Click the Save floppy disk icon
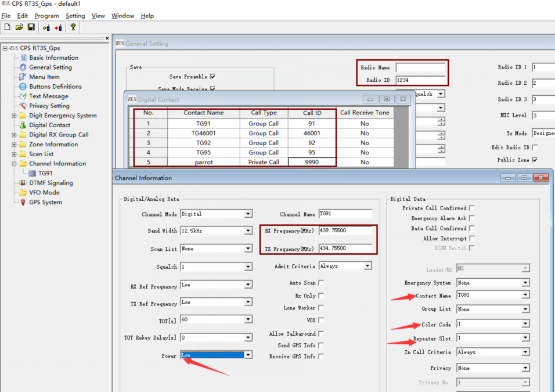This screenshot has width=555, height=392. [x=31, y=27]
